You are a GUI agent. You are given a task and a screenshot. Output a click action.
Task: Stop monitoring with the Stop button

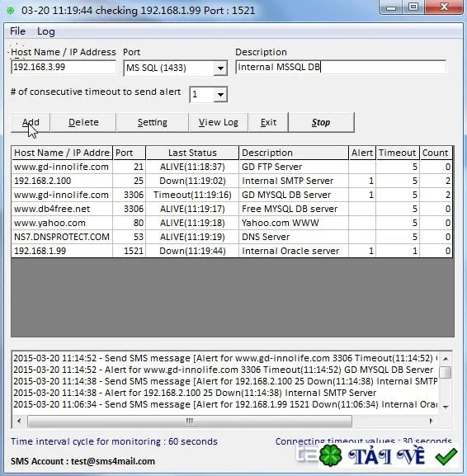point(321,122)
